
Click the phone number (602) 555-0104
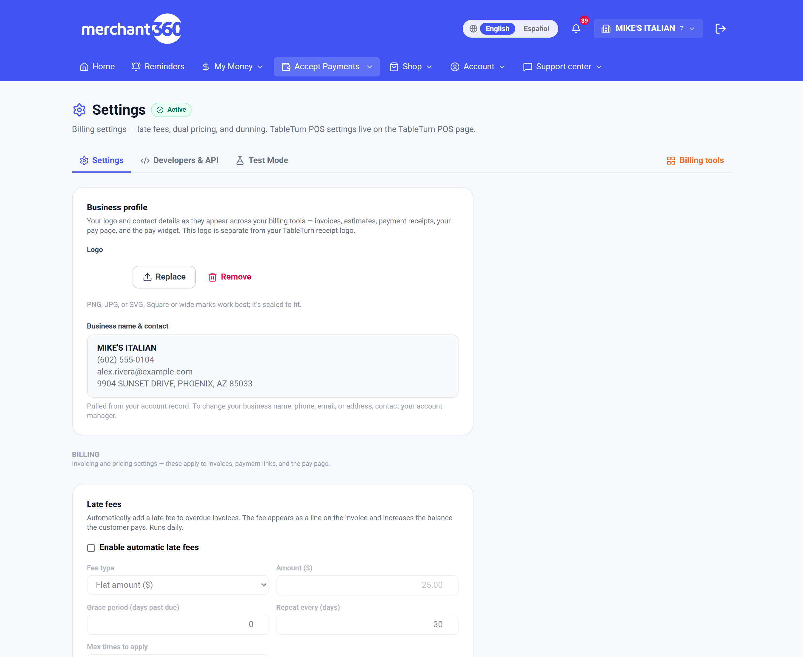(126, 360)
